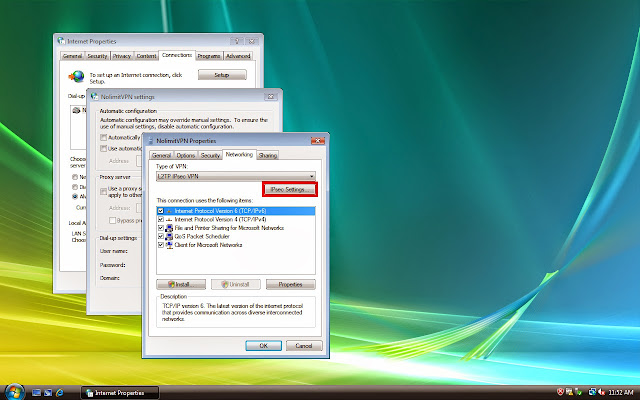Open the red security shield tray icon
This screenshot has height=400, width=640.
[560, 392]
